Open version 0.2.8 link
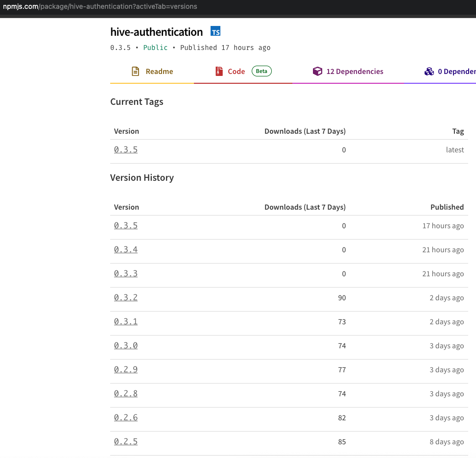Viewport: 476px width, 458px height. pyautogui.click(x=126, y=394)
